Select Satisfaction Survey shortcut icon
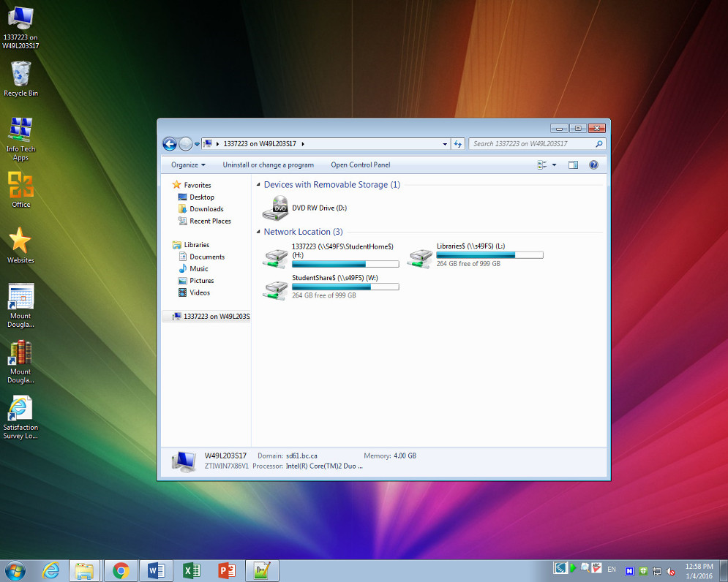This screenshot has width=728, height=582. pos(20,417)
